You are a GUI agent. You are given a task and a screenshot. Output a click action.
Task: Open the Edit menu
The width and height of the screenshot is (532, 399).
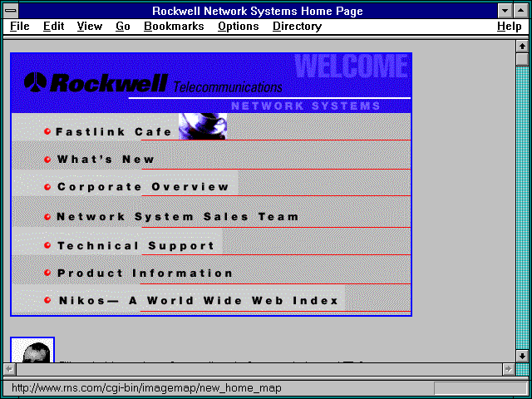(53, 27)
